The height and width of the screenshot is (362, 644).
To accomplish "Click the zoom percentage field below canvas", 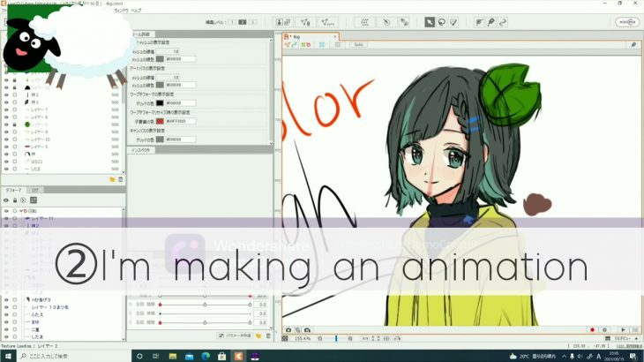I will tap(303, 338).
